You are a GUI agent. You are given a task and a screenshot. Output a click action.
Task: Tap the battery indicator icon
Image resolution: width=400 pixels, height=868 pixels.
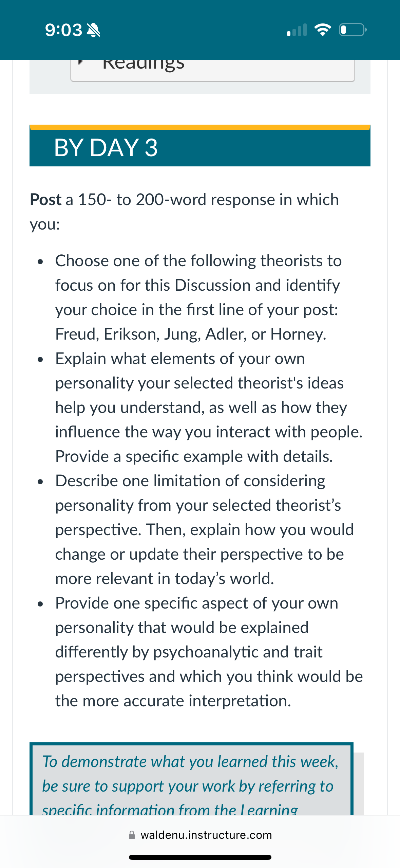[x=353, y=30]
